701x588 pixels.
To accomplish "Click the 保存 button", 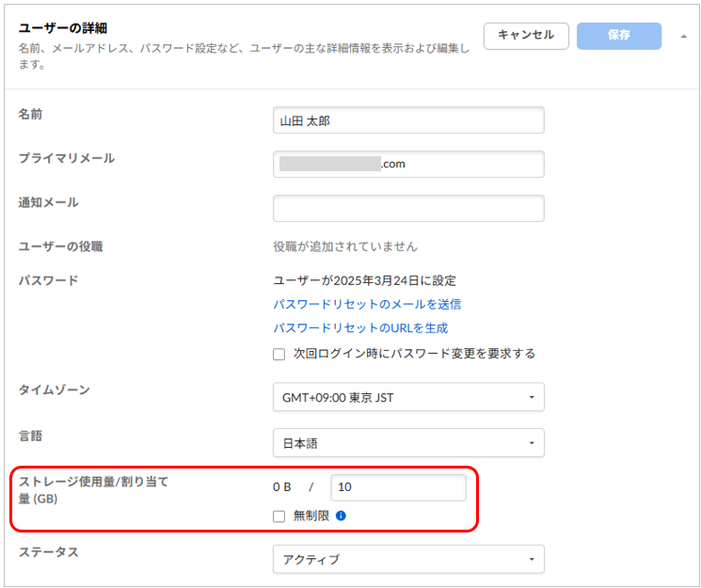I will coord(618,36).
